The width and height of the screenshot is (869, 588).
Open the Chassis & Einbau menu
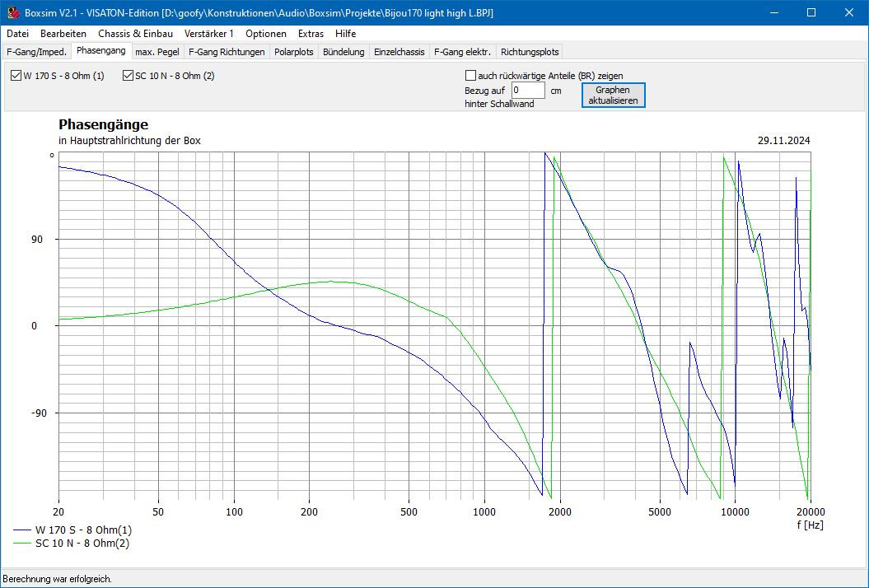pos(135,34)
